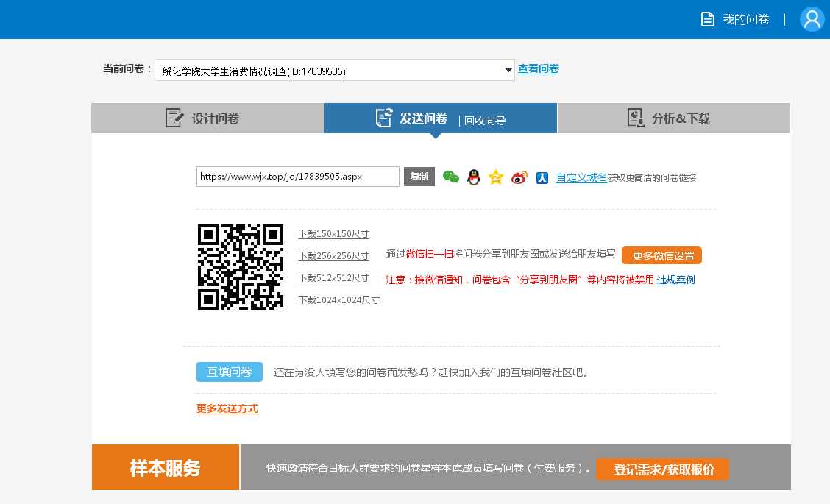The width and height of the screenshot is (830, 504).
Task: Open the 回收向导 sub-tab
Action: point(485,121)
